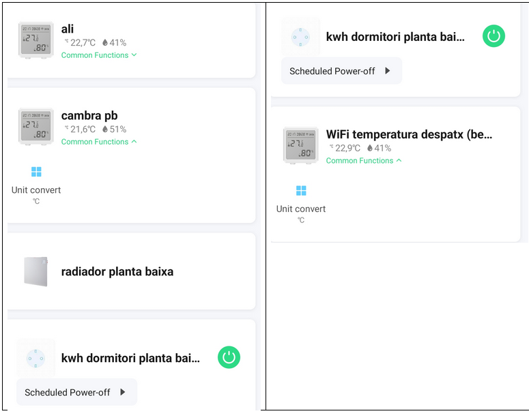Image resolution: width=529 pixels, height=420 pixels.
Task: Click the radiador planta baixa panel icon
Action: coord(35,271)
